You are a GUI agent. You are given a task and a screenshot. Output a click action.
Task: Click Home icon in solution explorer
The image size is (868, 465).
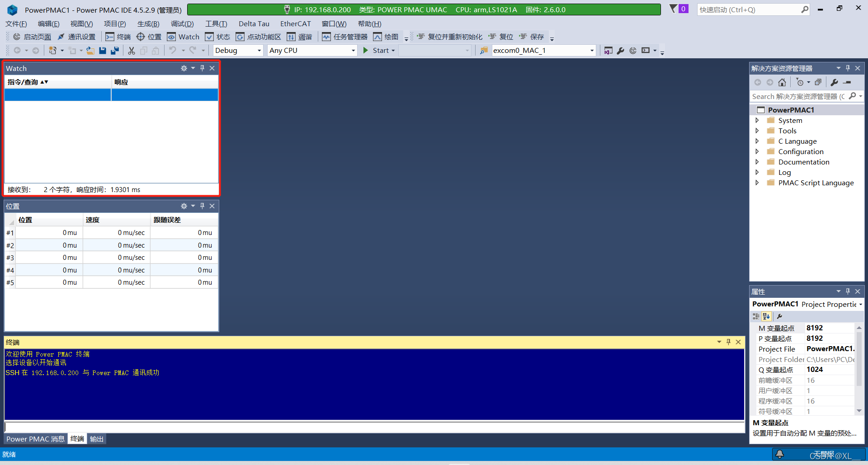782,82
